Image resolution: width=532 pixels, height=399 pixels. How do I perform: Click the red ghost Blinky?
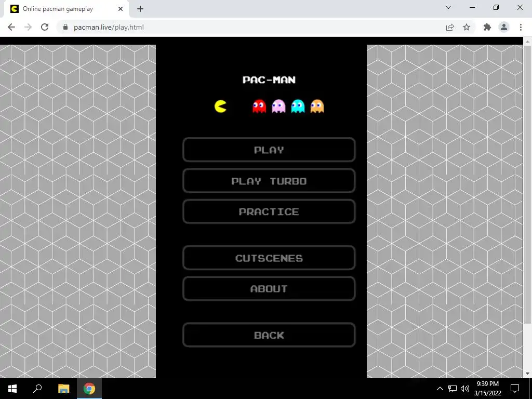coord(259,106)
